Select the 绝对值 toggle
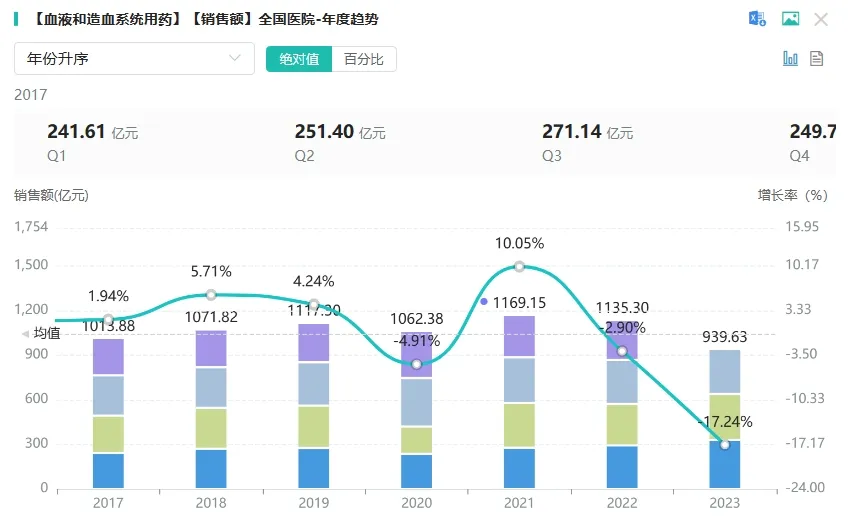 pyautogui.click(x=299, y=59)
